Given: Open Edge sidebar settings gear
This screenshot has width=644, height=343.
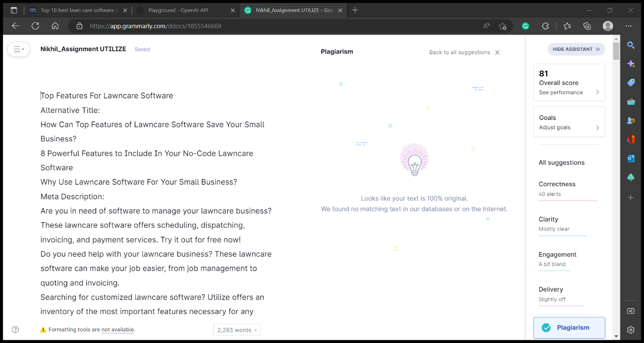Looking at the screenshot, I should (631, 330).
